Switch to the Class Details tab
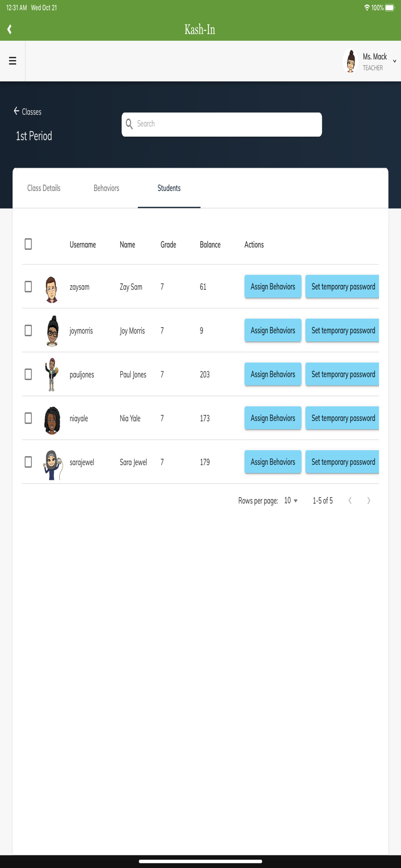This screenshot has width=401, height=868. (x=44, y=188)
